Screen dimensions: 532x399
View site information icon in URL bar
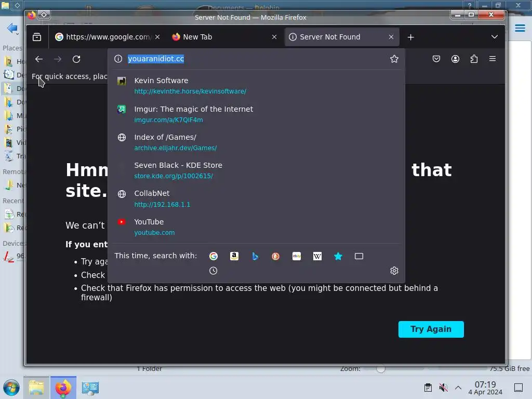[118, 59]
